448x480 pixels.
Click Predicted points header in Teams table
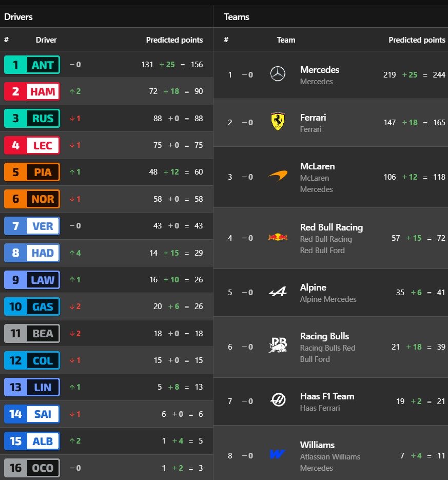(417, 40)
